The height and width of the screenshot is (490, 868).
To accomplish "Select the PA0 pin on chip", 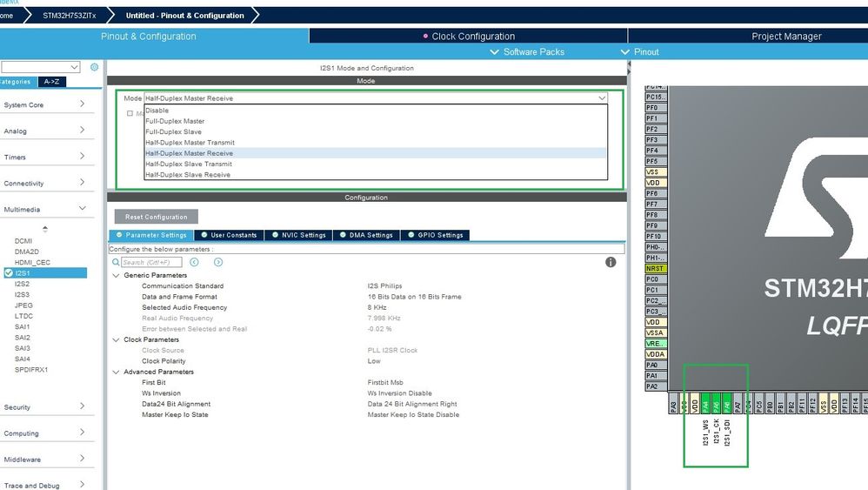I will pyautogui.click(x=656, y=365).
